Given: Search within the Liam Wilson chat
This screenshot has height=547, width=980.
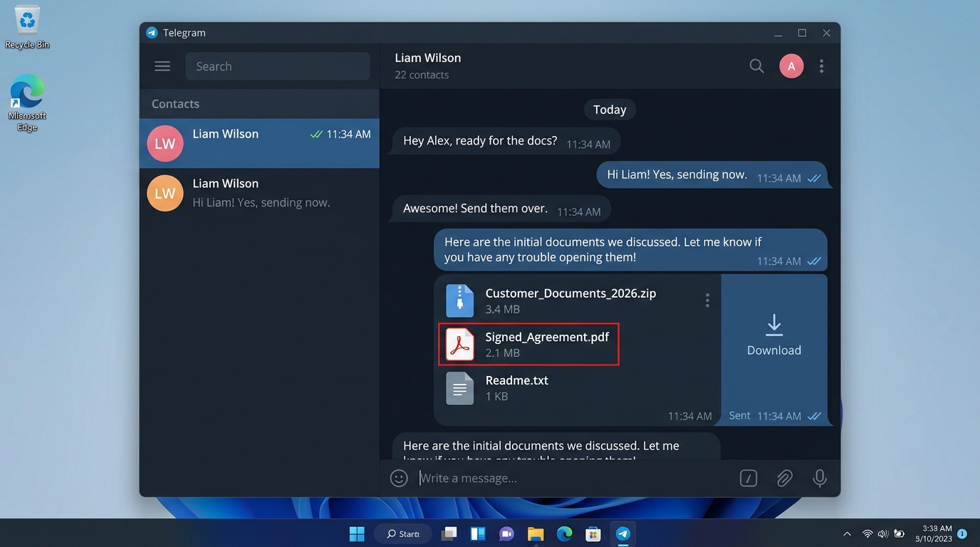Looking at the screenshot, I should 756,66.
